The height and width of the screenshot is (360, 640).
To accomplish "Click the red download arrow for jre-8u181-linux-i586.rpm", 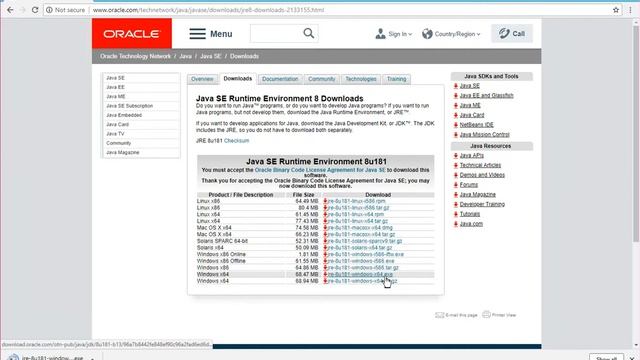I will (325, 201).
